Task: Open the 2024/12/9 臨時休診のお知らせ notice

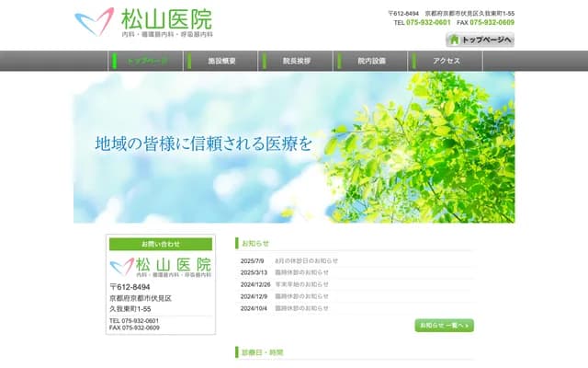Action: click(x=301, y=296)
